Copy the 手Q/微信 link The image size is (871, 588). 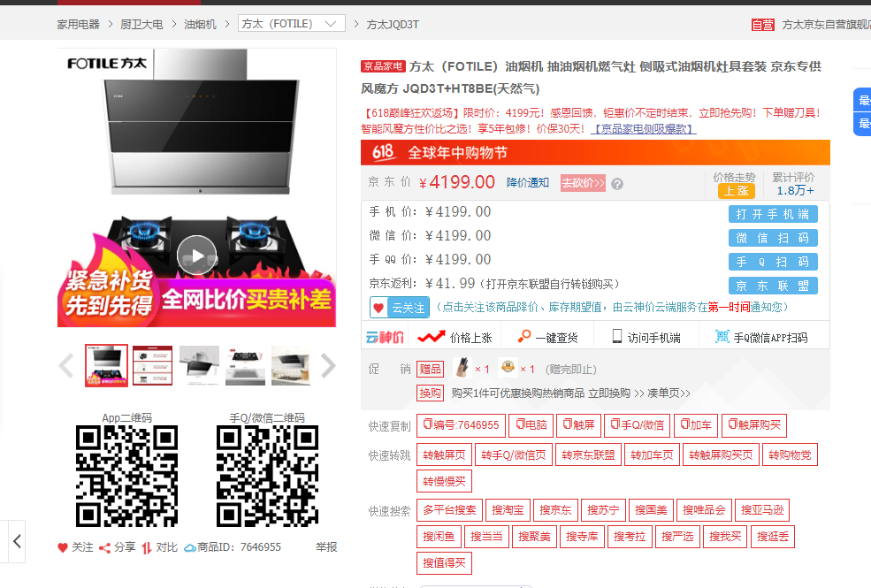pos(638,425)
